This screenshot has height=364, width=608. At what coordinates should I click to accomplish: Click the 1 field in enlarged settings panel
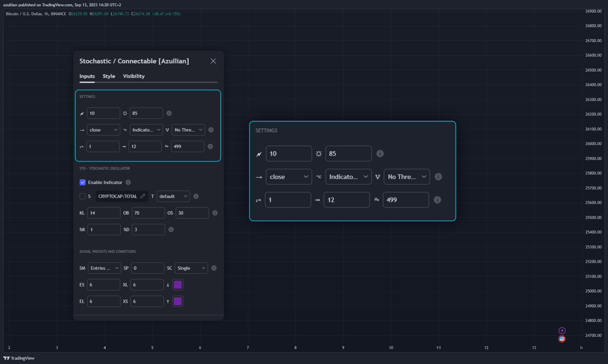point(288,200)
